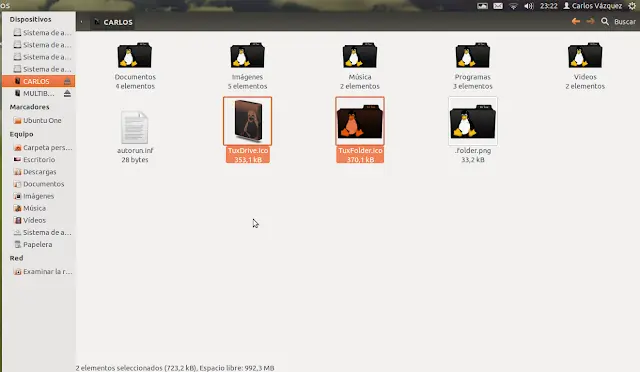This screenshot has height=372, width=640.
Task: Click the .folder.png file name label
Action: click(x=473, y=150)
